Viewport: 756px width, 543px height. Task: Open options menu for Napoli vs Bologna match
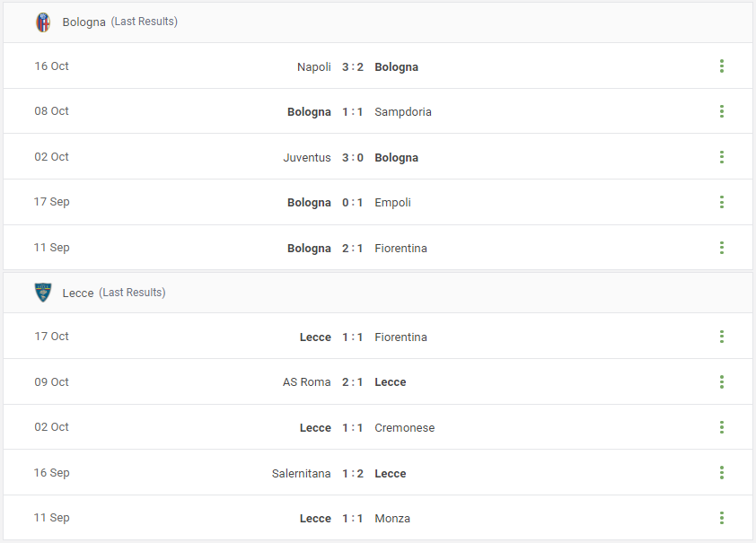click(x=721, y=66)
